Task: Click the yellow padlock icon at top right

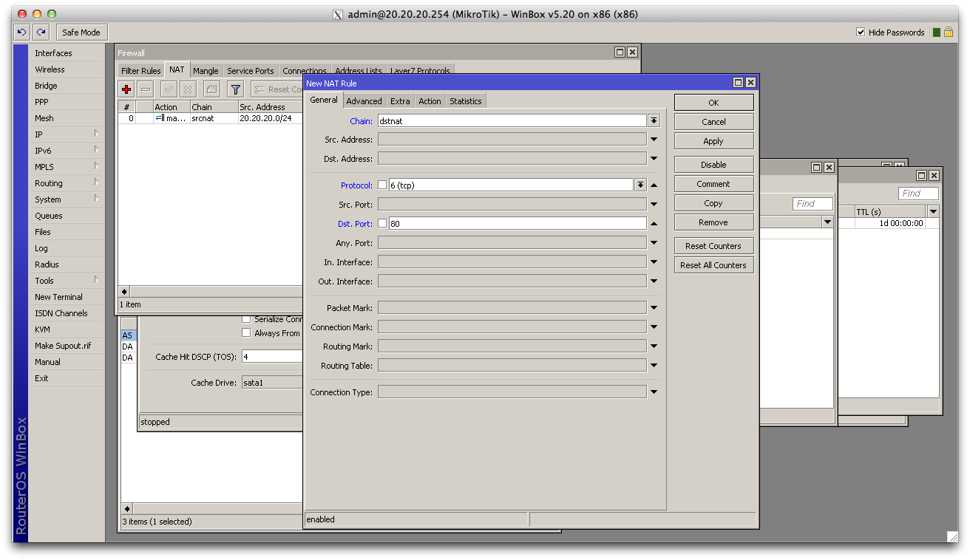Action: (x=949, y=33)
